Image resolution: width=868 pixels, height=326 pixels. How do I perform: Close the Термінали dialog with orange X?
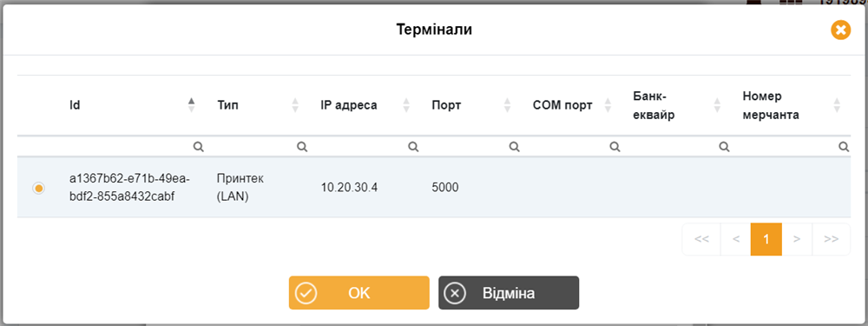(x=840, y=30)
